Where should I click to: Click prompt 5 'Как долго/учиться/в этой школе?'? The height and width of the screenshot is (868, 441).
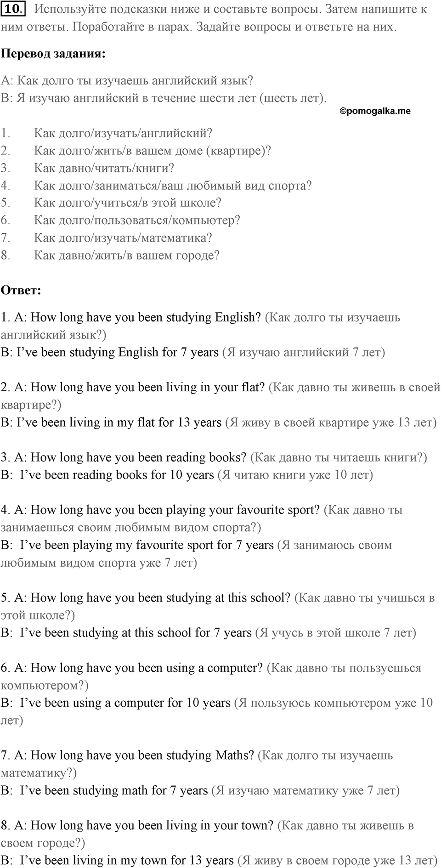(x=128, y=203)
